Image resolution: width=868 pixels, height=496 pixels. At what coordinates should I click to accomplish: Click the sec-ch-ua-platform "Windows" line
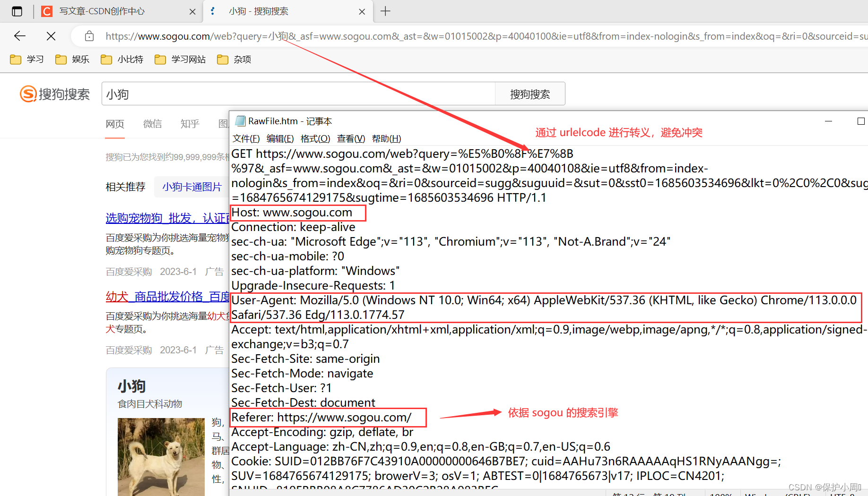click(x=315, y=271)
